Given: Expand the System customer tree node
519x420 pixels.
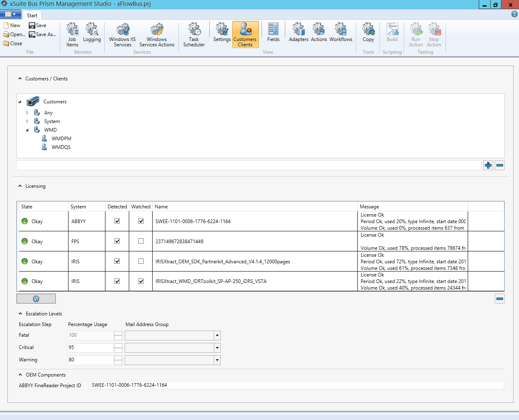Looking at the screenshot, I should click(x=27, y=121).
